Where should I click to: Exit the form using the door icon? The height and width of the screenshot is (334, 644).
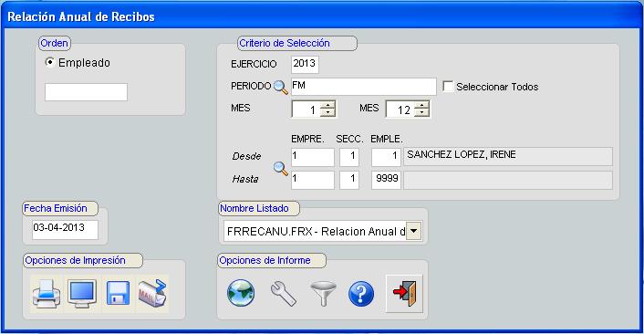405,293
